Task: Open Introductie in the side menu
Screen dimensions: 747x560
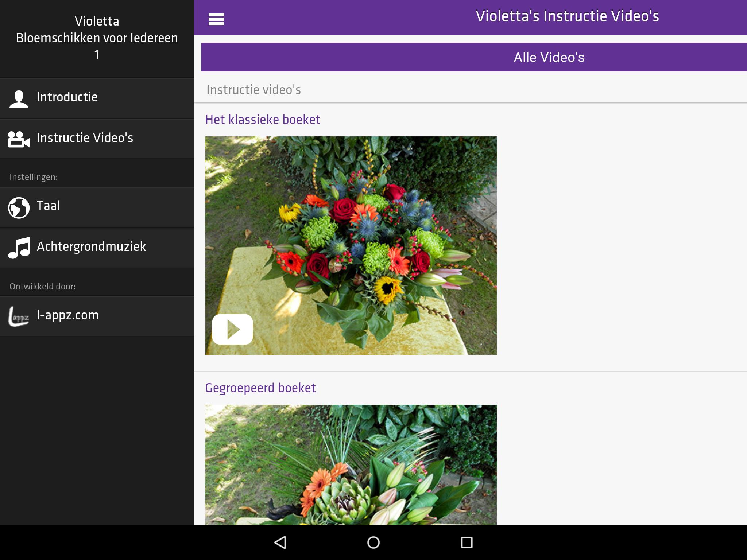Action: pyautogui.click(x=97, y=98)
